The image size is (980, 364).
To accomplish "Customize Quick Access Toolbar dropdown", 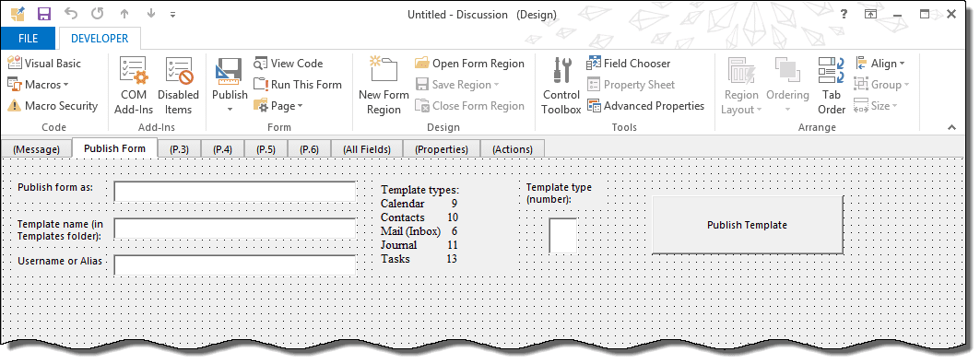I will (x=173, y=15).
